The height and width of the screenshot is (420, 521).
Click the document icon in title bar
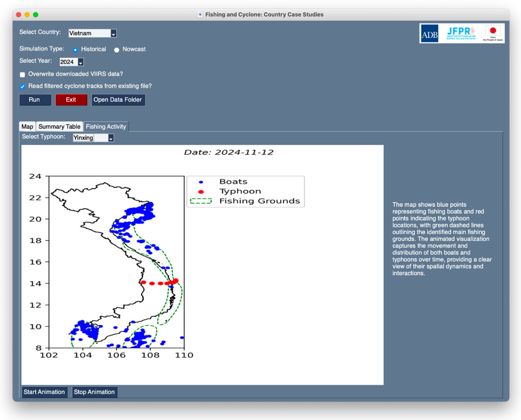point(200,14)
